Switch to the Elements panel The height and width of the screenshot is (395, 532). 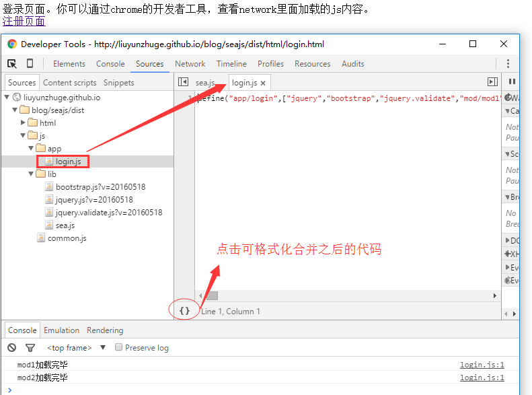[69, 64]
